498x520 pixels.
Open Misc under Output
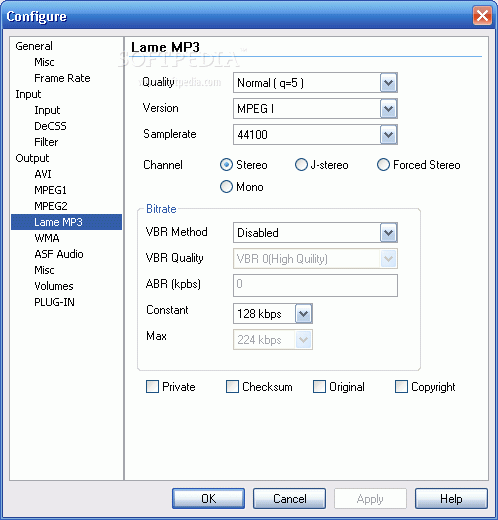click(x=44, y=270)
